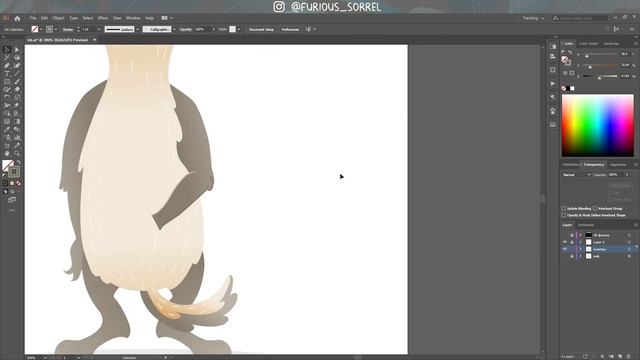The width and height of the screenshot is (640, 360).
Task: Switch to the Artboards tab
Action: tap(586, 225)
